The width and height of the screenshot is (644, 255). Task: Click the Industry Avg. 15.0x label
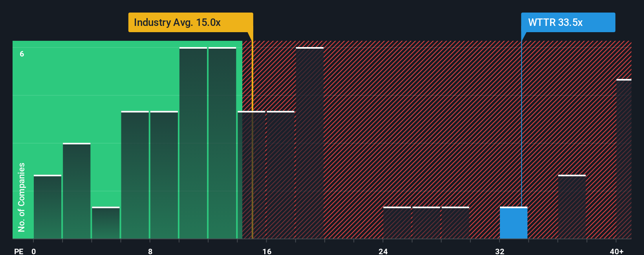pyautogui.click(x=190, y=22)
